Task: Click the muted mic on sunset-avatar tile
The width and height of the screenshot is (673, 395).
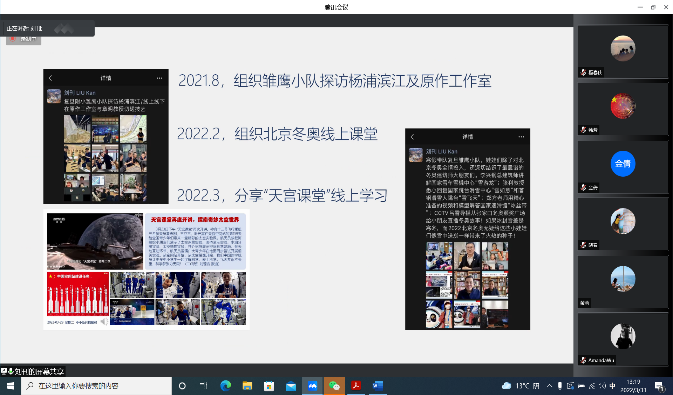Action: point(583,72)
